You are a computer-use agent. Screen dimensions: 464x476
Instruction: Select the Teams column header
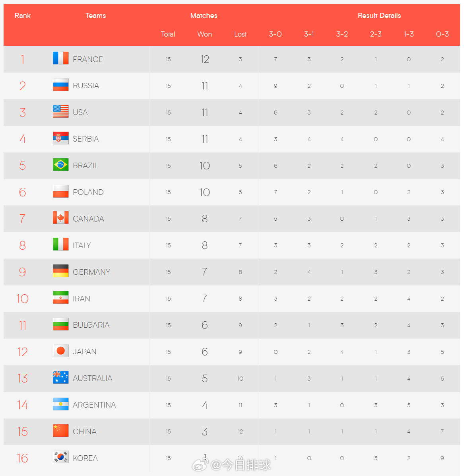pos(95,16)
